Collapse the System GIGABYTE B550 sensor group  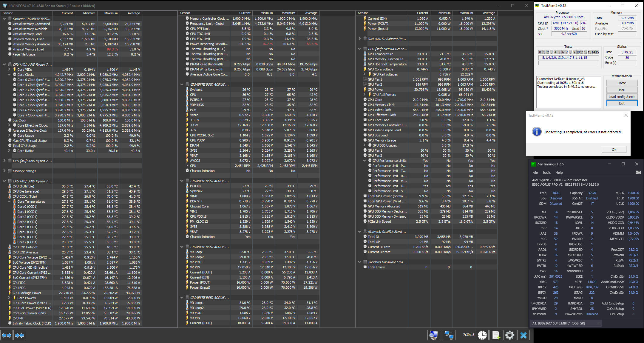[4, 19]
